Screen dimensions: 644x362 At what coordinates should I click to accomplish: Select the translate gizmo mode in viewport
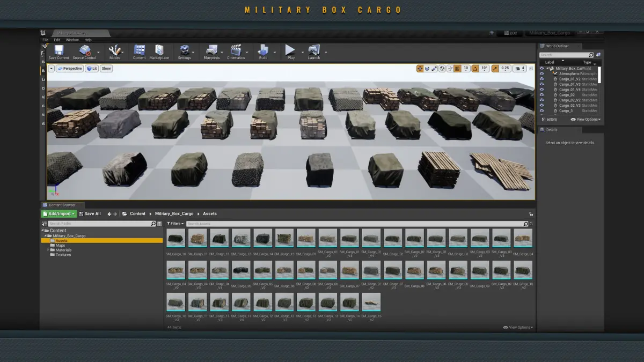pyautogui.click(x=420, y=69)
